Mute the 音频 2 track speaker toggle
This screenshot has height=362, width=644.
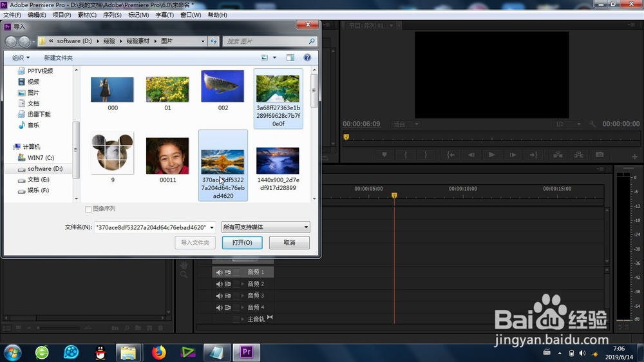click(x=220, y=284)
